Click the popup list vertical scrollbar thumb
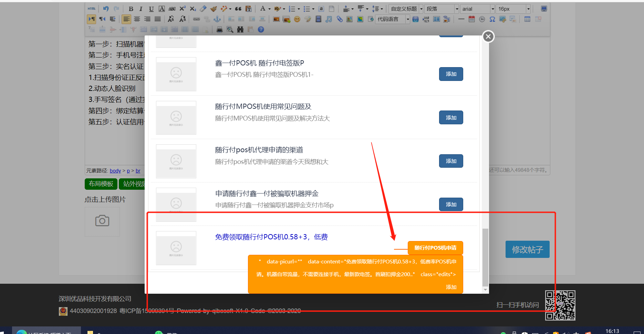The height and width of the screenshot is (334, 644). click(x=485, y=257)
